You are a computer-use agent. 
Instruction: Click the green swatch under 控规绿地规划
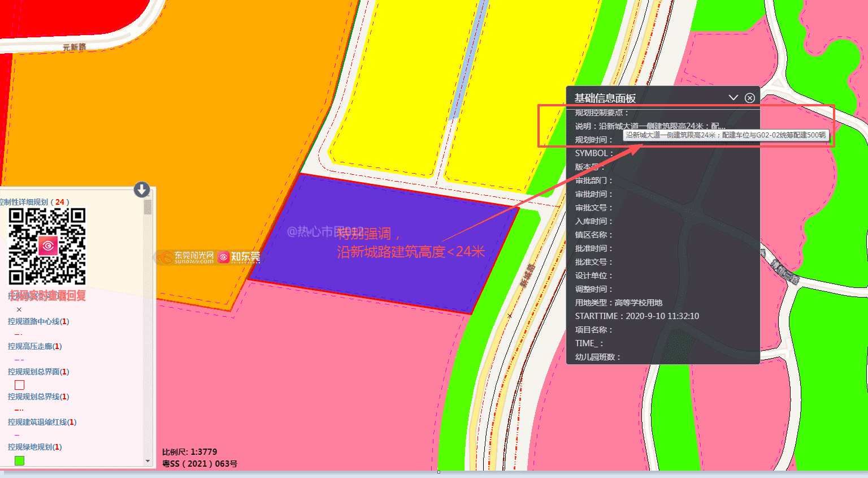19,460
